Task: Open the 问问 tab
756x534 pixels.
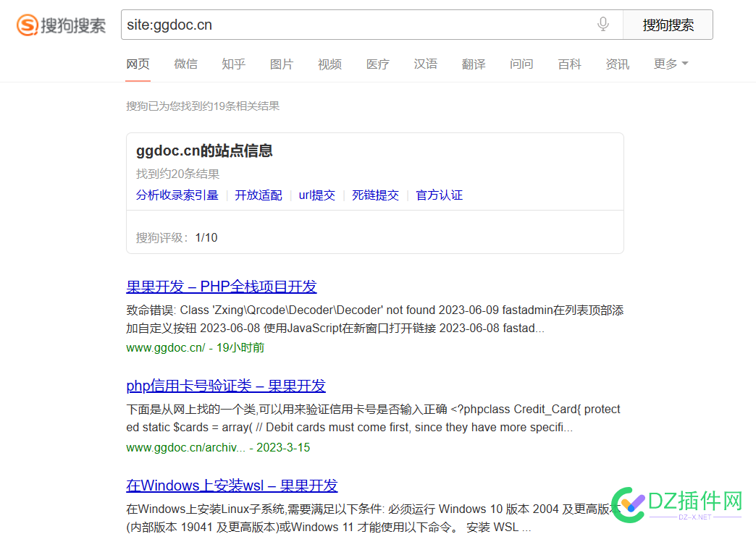Action: [x=521, y=64]
